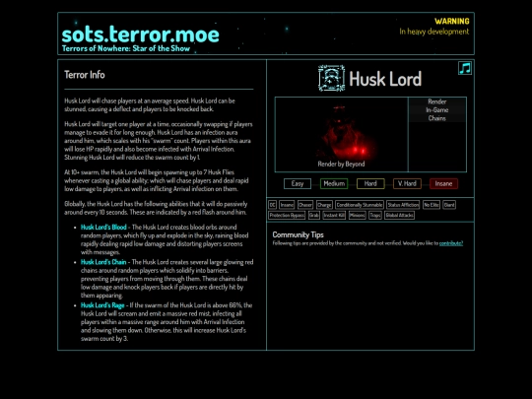This screenshot has height=399, width=532.
Task: Select the In-Game image tab
Action: coord(437,110)
